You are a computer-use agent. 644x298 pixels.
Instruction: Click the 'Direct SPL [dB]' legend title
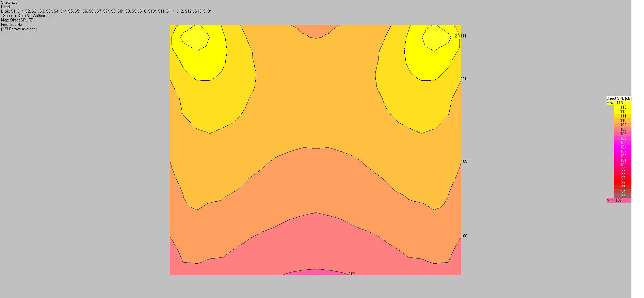[x=619, y=98]
